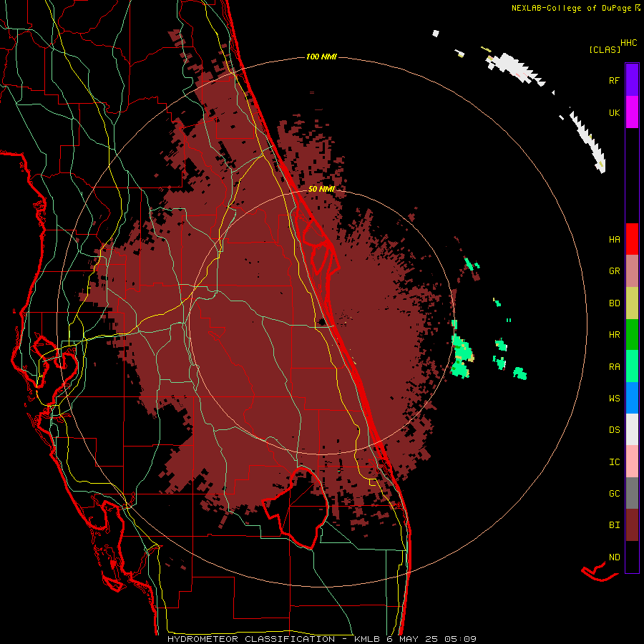Click the HA legend label
The width and height of the screenshot is (644, 644).
click(x=614, y=240)
